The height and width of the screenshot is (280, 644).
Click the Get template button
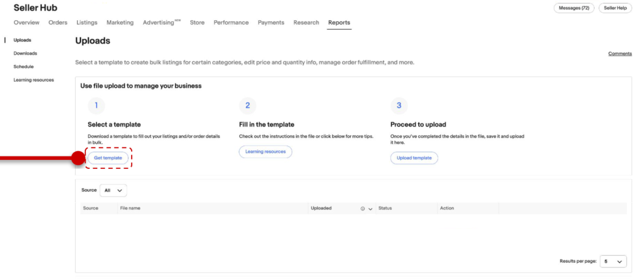(x=108, y=158)
